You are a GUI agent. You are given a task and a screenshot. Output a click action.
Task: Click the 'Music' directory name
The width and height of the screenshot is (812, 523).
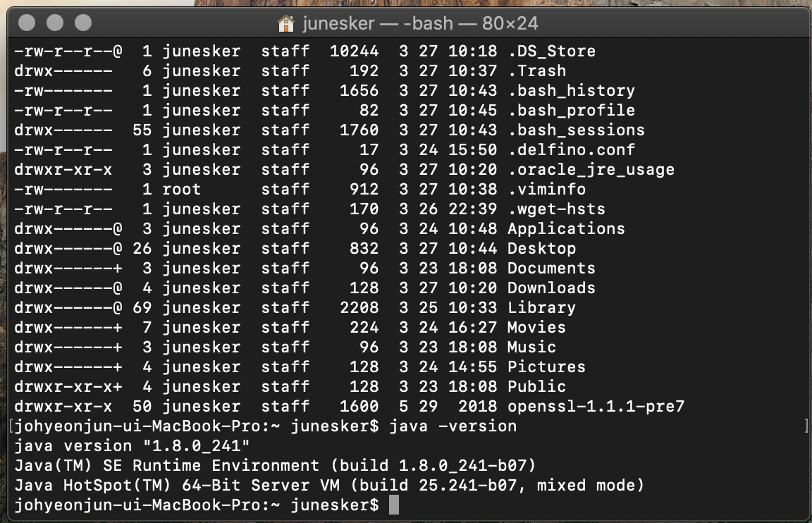pos(532,347)
